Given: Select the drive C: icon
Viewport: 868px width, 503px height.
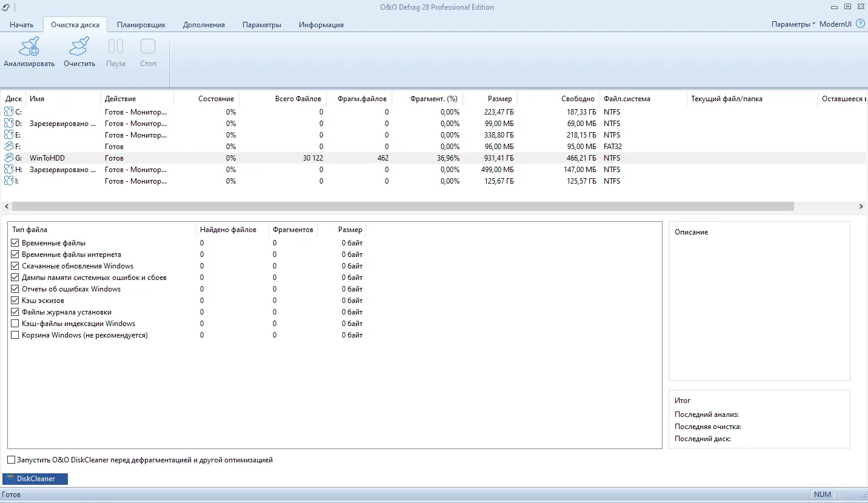Looking at the screenshot, I should point(8,112).
